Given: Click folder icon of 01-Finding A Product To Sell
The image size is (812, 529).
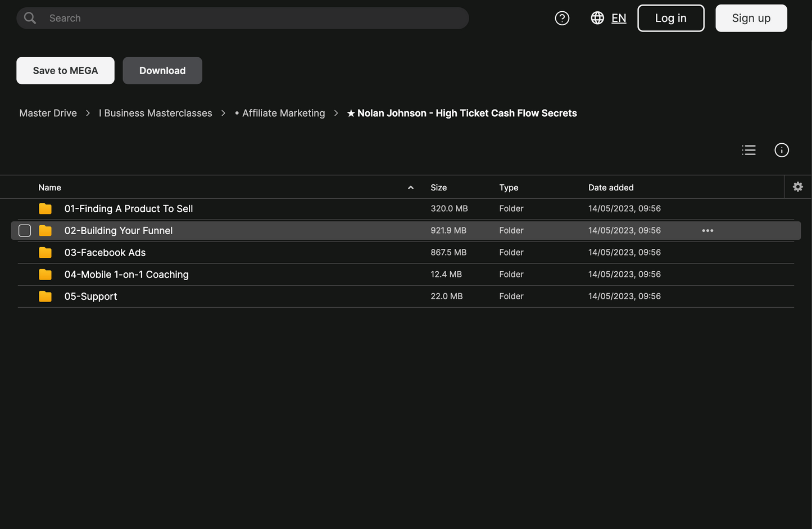Looking at the screenshot, I should pyautogui.click(x=46, y=209).
